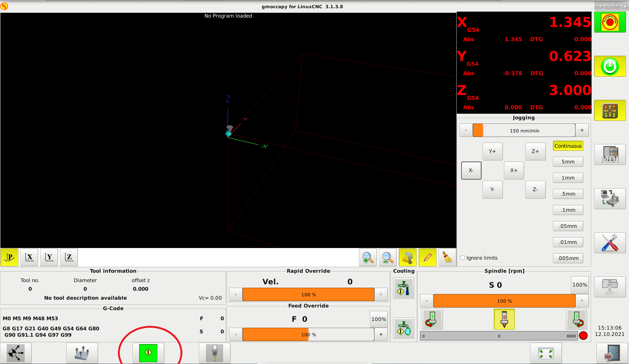Toggle the machine power button
Viewport: 629px width, 364px height.
610,67
